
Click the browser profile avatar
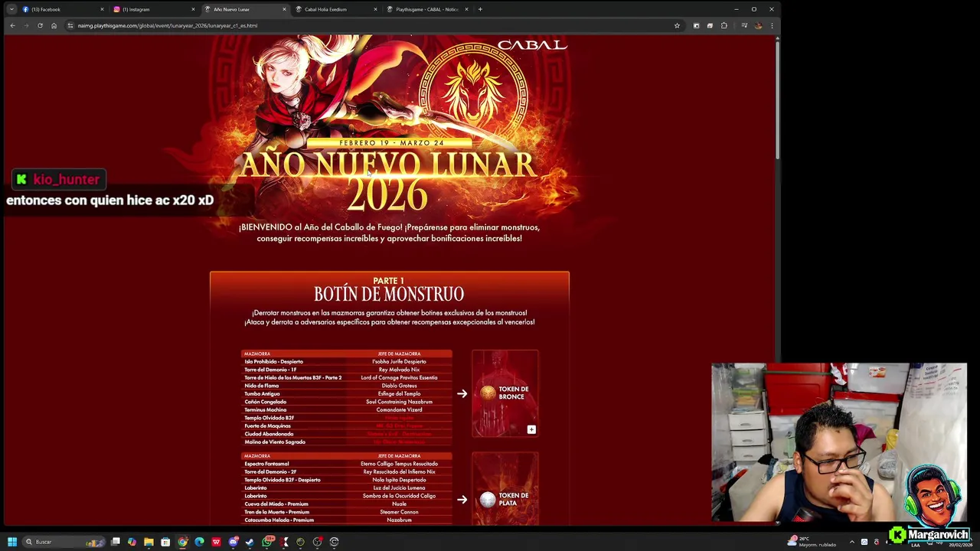[x=758, y=25]
